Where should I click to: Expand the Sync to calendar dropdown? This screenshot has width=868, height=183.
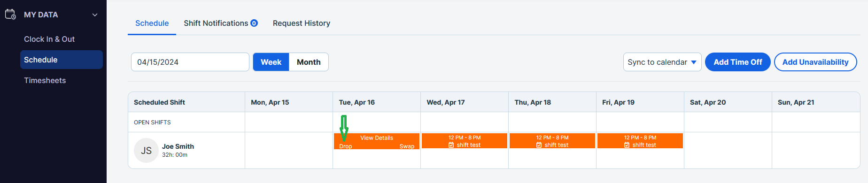click(662, 62)
